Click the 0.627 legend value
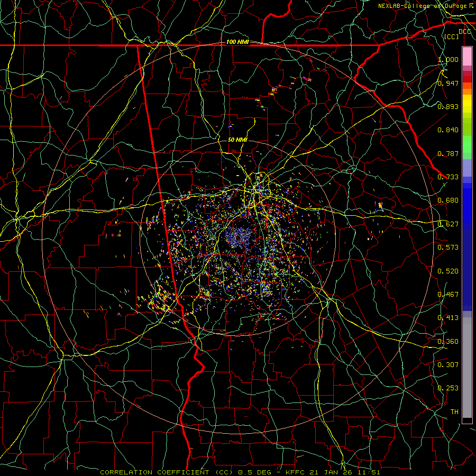This screenshot has height=476, width=476. point(448,224)
